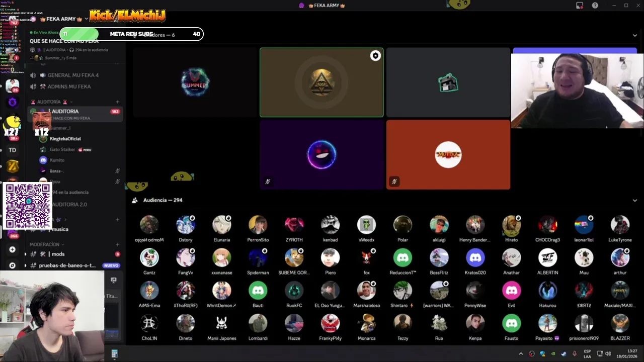
Task: Click the META REU SUBS progress bar
Action: (132, 34)
